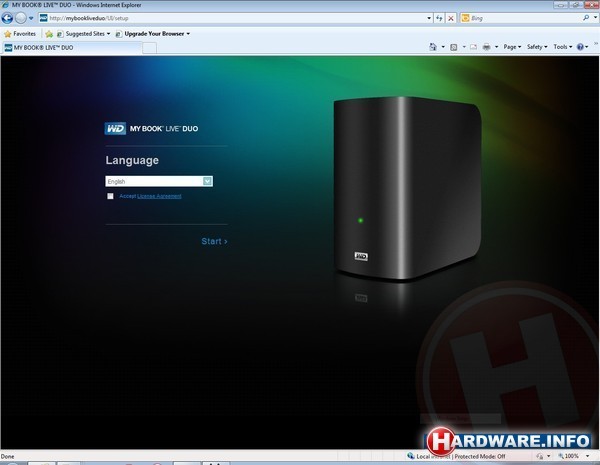The height and width of the screenshot is (465, 600).
Task: Open the Page menu
Action: point(512,47)
